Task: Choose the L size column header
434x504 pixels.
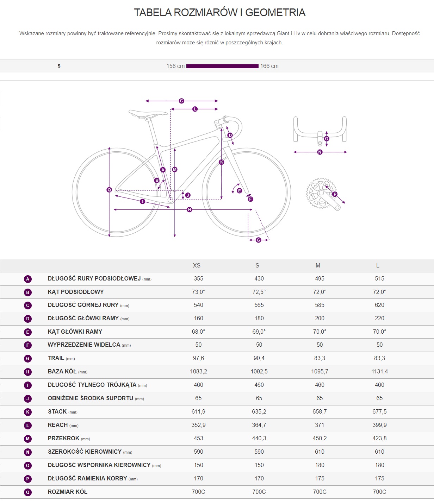Action: tap(378, 266)
